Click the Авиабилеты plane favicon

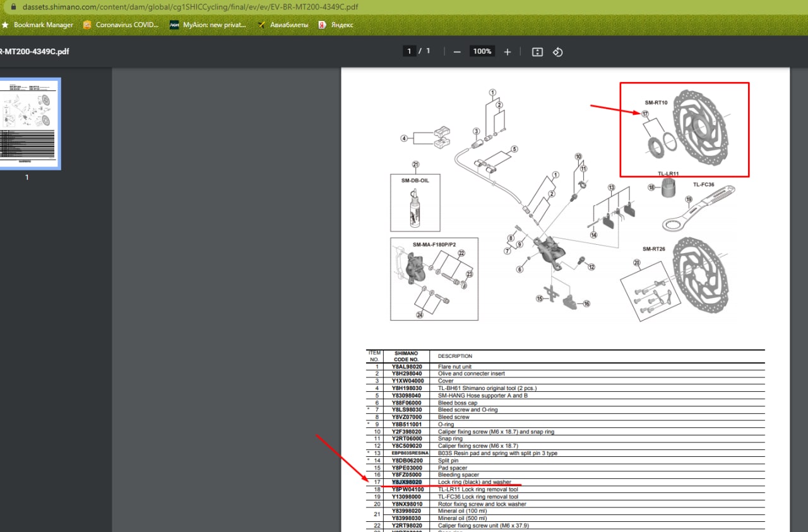click(x=261, y=25)
